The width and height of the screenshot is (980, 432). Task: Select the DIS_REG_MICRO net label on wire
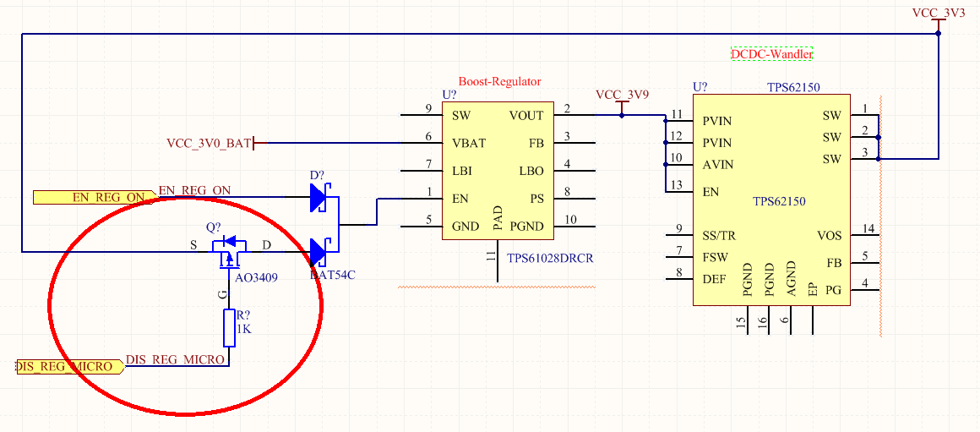point(176,359)
